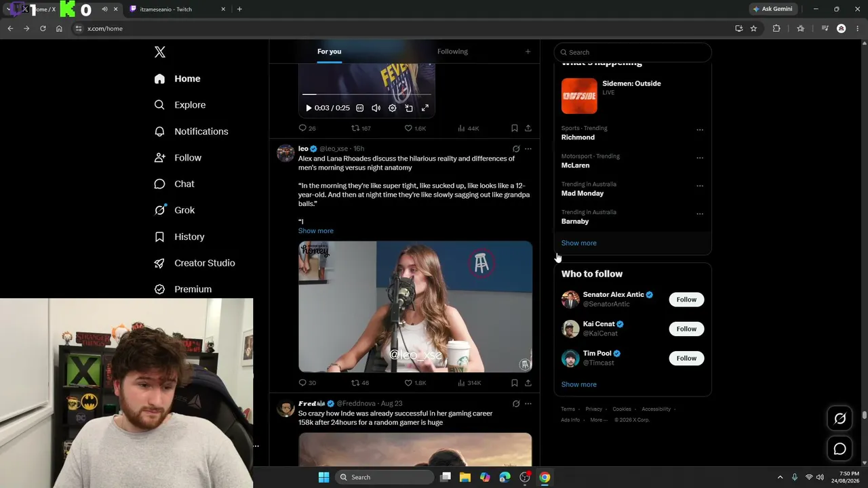Show more accounts under Who to follow
Screen dimensions: 868x488
click(579, 384)
